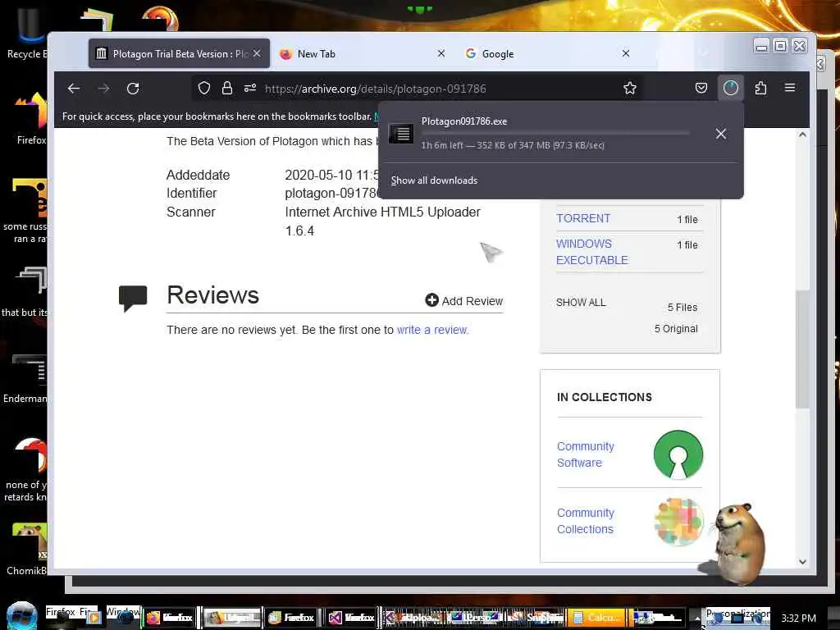Follow the write a review link
Viewport: 840px width, 630px height.
click(432, 330)
